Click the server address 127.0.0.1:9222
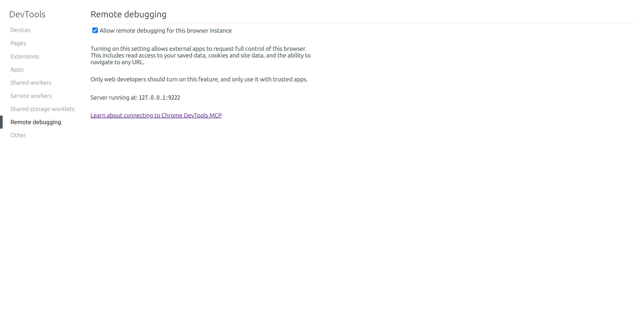The height and width of the screenshot is (316, 644). pyautogui.click(x=159, y=98)
